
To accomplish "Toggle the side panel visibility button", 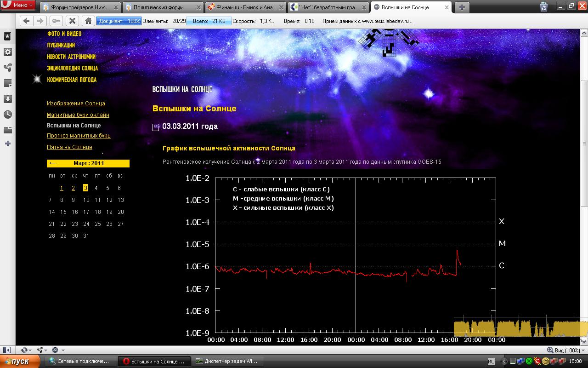I will point(6,350).
